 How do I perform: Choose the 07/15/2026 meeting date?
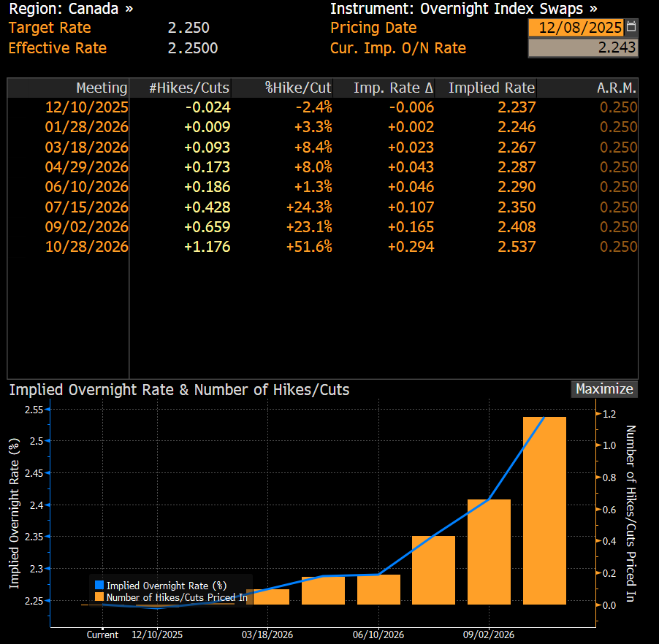(87, 207)
